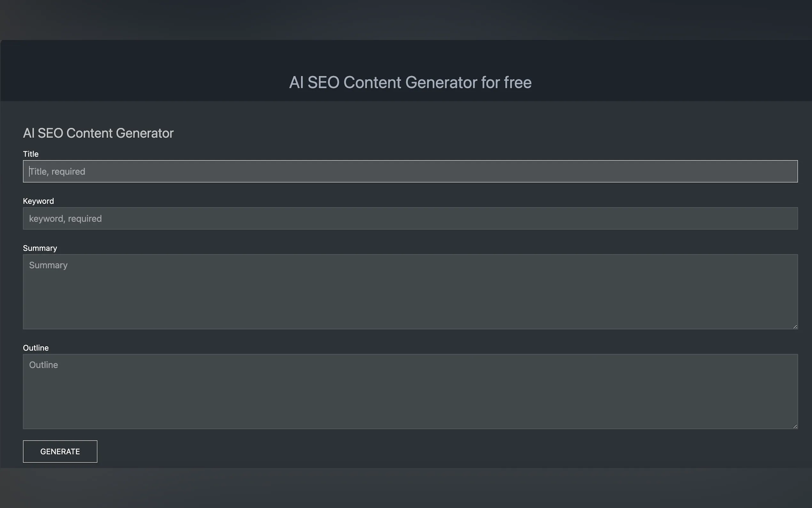The width and height of the screenshot is (812, 508).
Task: Click the Outline box resize handle
Action: pyautogui.click(x=795, y=426)
